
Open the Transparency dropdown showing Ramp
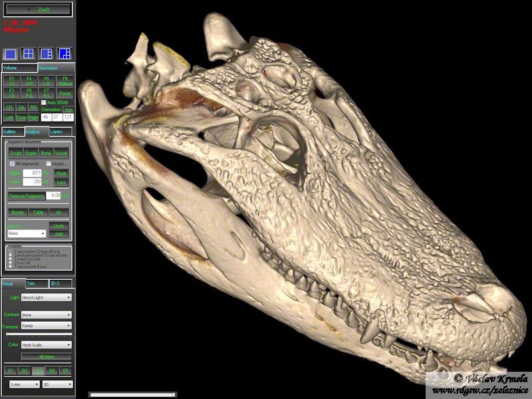point(46,326)
